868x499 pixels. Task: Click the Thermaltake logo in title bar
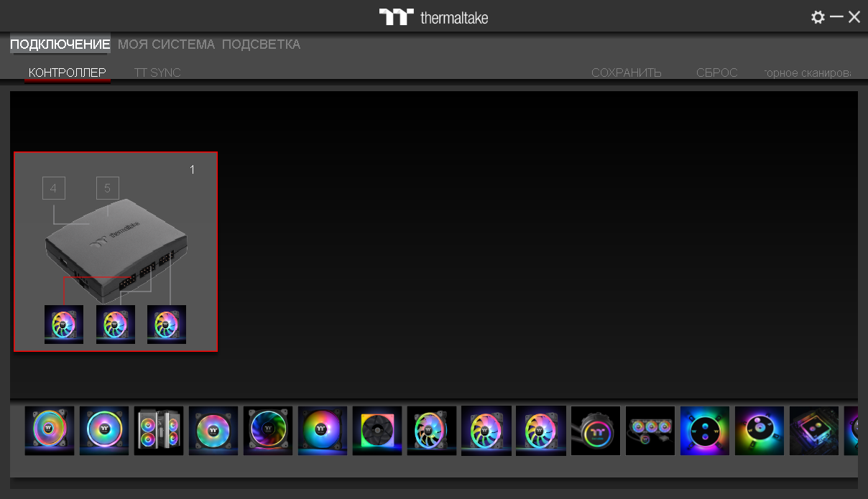point(434,17)
